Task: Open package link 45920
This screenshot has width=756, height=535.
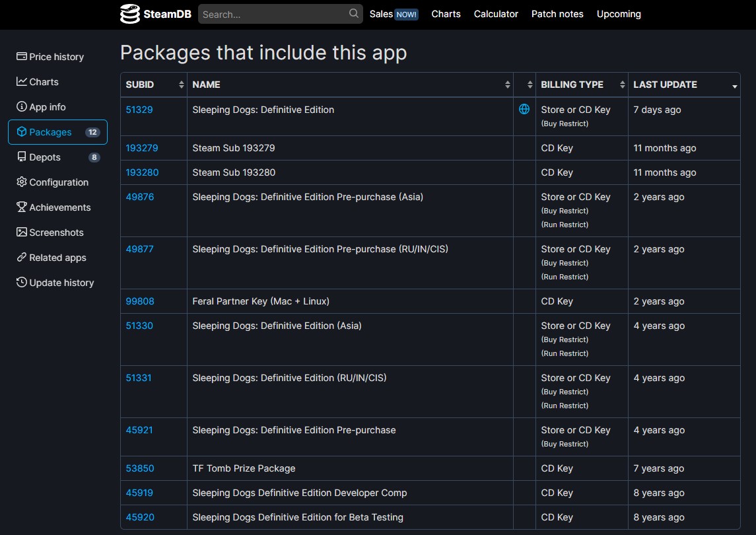Action: click(x=140, y=517)
